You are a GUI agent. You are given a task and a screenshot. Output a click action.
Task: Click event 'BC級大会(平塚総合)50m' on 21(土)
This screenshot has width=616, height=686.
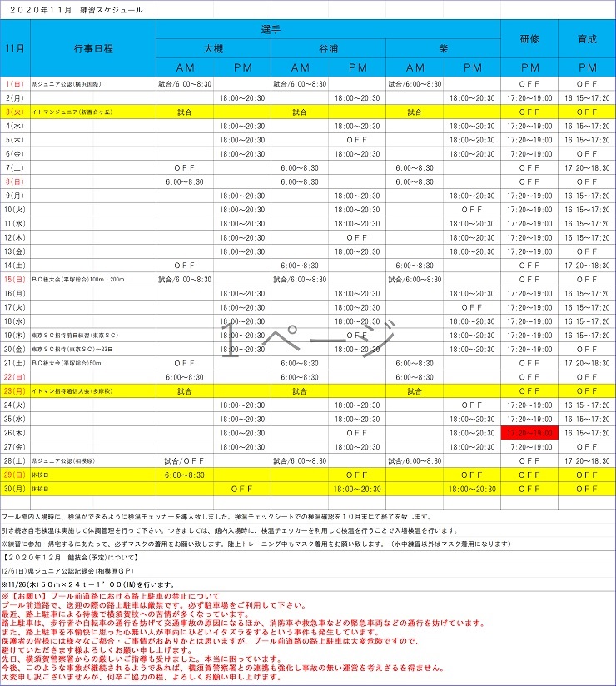[x=67, y=363]
